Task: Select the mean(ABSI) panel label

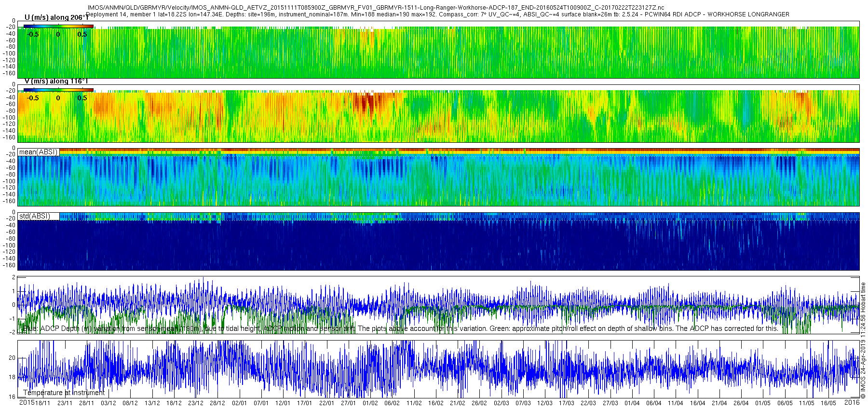Action: (x=38, y=152)
